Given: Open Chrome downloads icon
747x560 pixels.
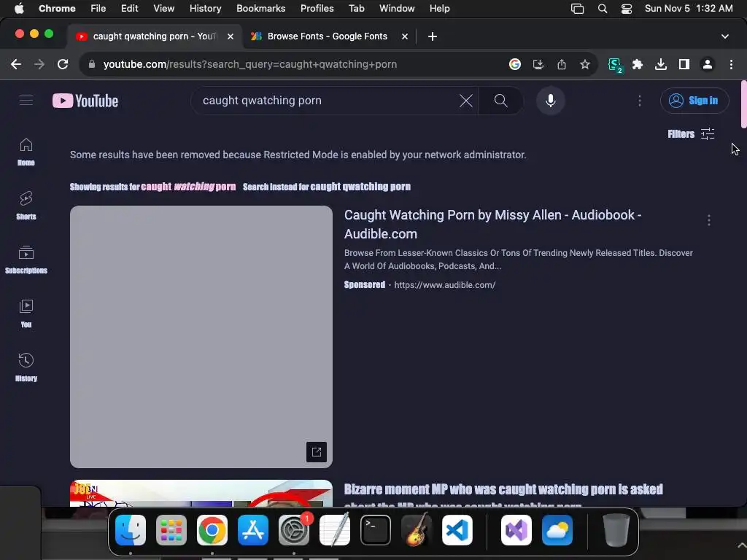Looking at the screenshot, I should (661, 64).
